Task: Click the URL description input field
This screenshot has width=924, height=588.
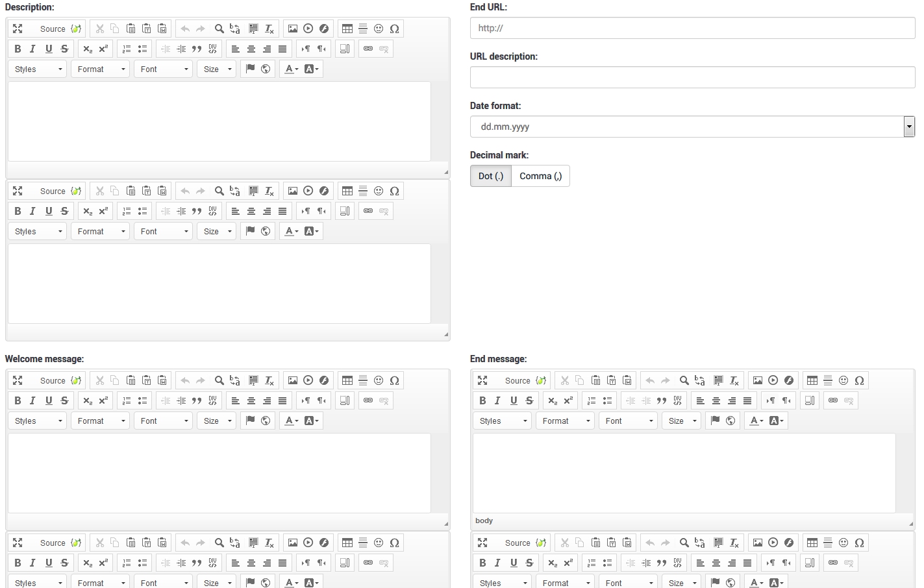Action: [692, 77]
